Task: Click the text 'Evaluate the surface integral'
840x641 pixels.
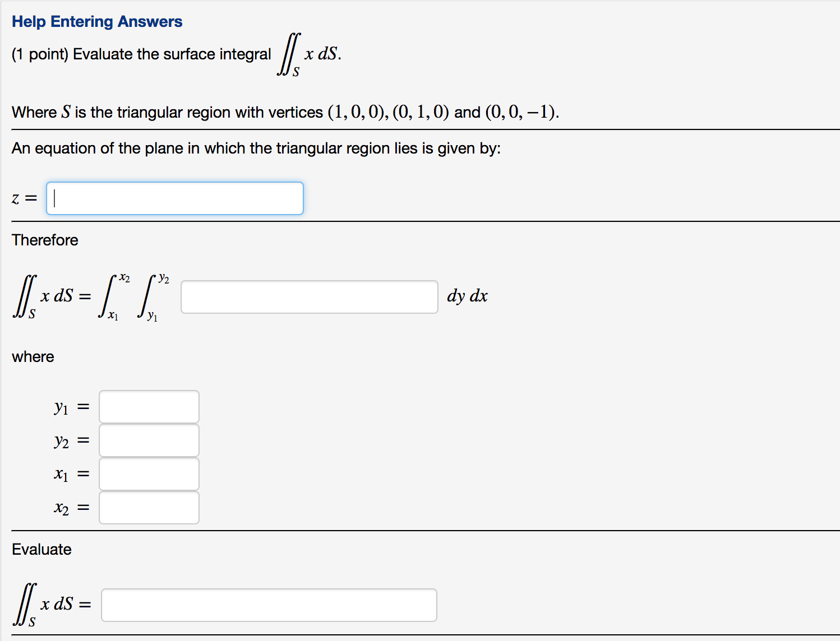Action: [x=172, y=54]
